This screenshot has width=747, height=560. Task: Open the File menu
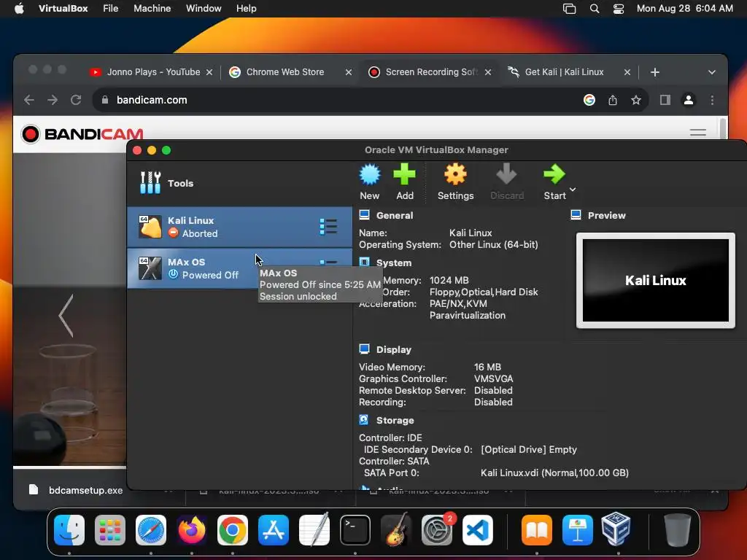(111, 9)
